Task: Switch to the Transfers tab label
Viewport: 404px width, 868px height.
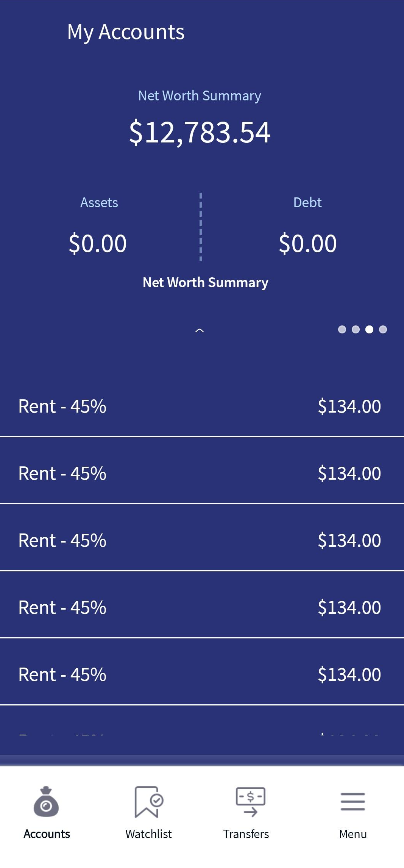Action: (246, 834)
